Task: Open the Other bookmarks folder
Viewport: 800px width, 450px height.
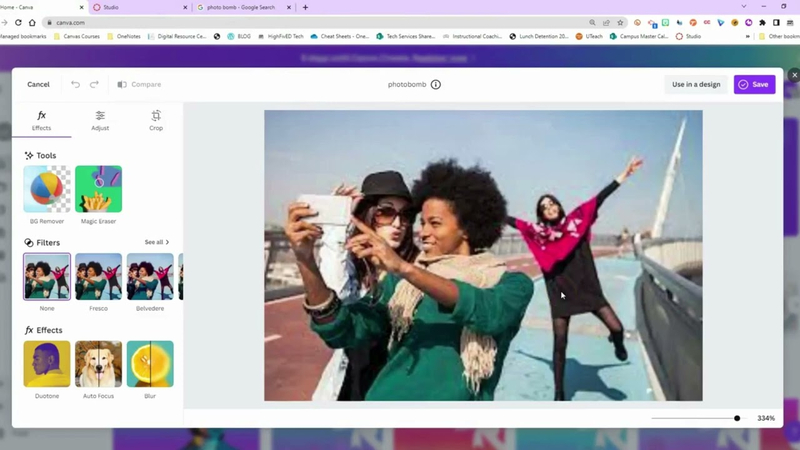Action: [779, 37]
